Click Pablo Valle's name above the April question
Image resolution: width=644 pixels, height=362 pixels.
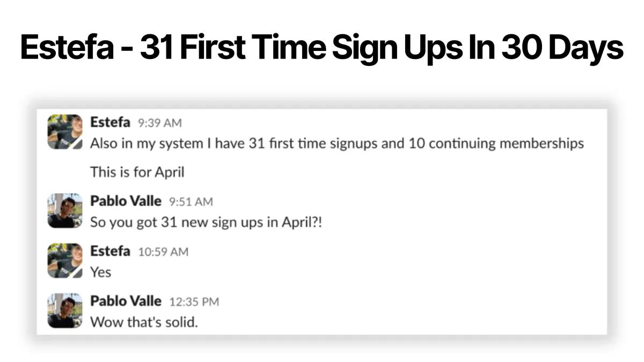(x=126, y=201)
